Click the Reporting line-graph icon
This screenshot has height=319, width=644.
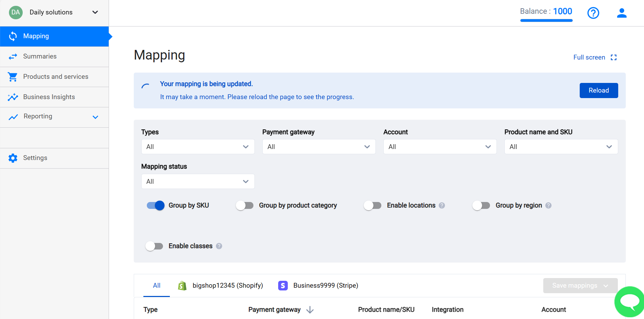pyautogui.click(x=13, y=117)
